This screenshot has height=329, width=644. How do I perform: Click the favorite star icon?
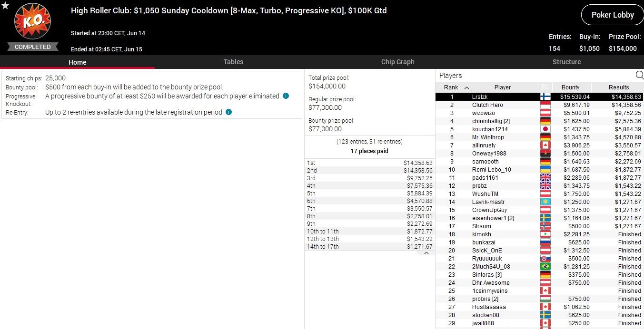(x=5, y=6)
